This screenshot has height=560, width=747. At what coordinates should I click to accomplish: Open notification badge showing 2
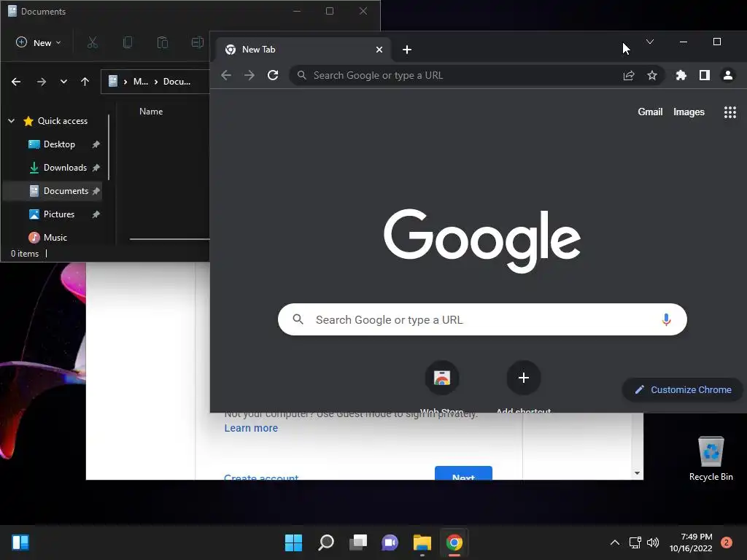coord(727,542)
